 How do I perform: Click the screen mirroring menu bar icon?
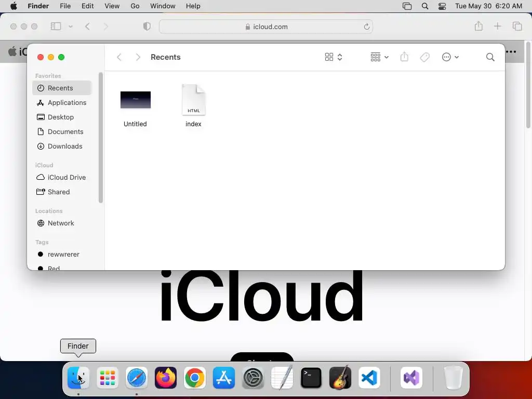tap(407, 6)
